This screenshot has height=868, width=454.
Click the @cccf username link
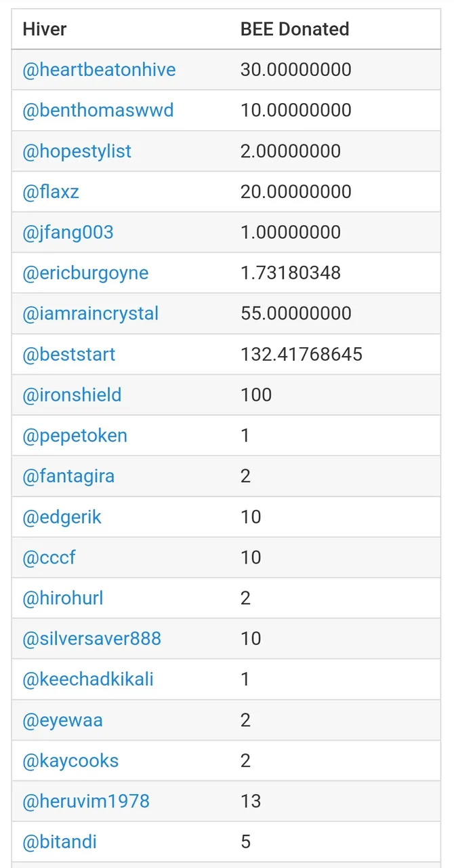[x=49, y=557]
